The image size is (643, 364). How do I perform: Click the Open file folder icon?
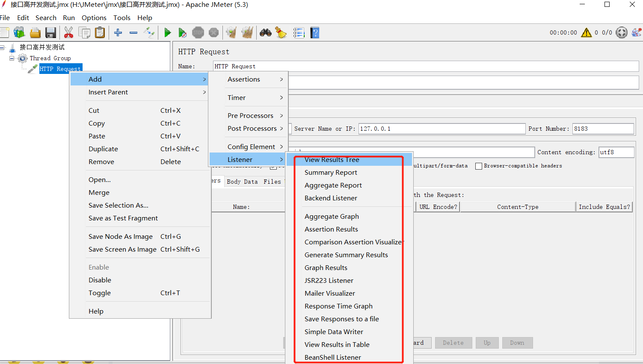pos(35,32)
